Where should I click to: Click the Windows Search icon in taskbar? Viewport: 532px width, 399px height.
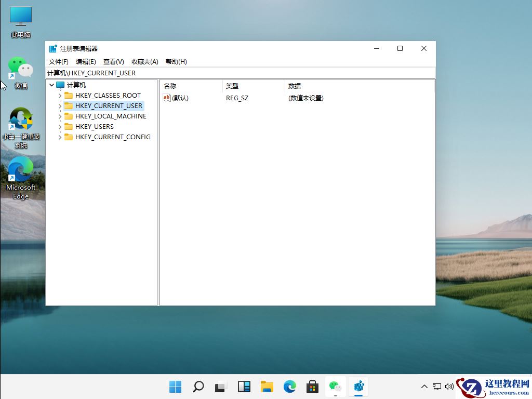click(198, 387)
